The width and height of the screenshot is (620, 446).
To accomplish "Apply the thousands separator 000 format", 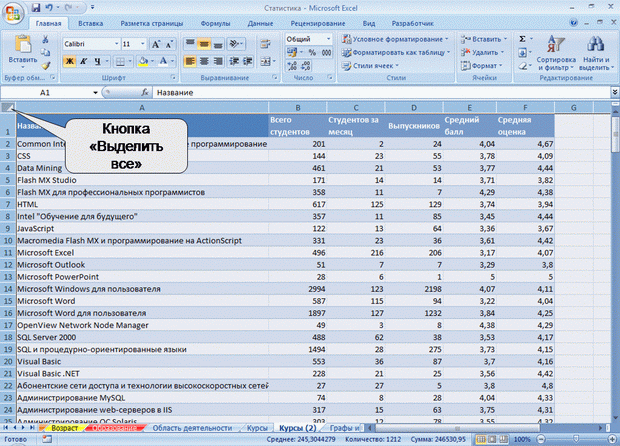I will coord(326,52).
